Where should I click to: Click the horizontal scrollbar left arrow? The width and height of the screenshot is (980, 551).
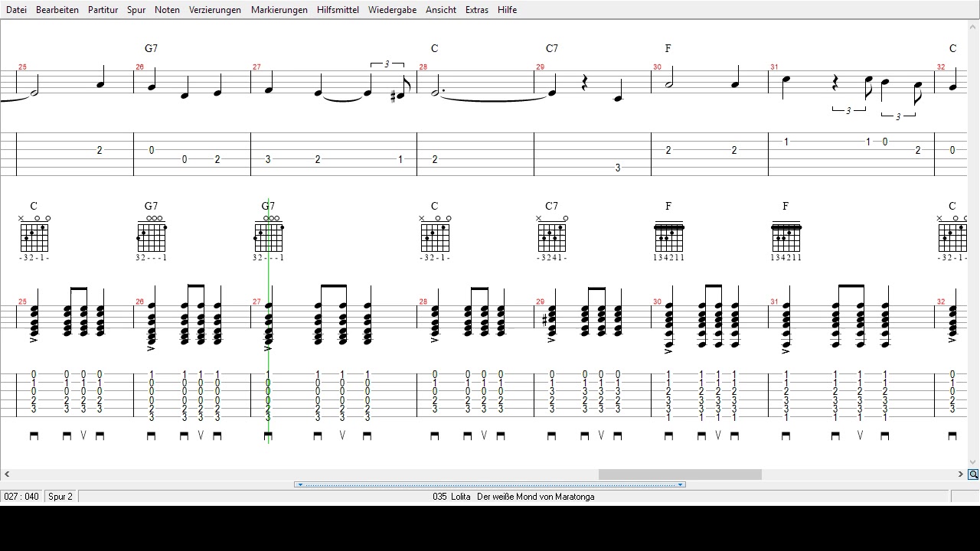(7, 474)
